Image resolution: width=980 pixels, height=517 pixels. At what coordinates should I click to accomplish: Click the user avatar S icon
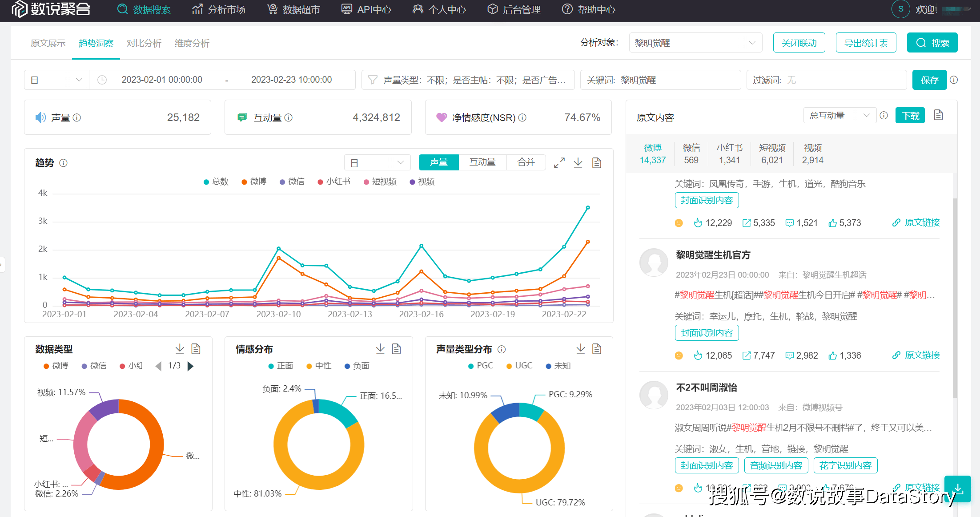coord(900,9)
